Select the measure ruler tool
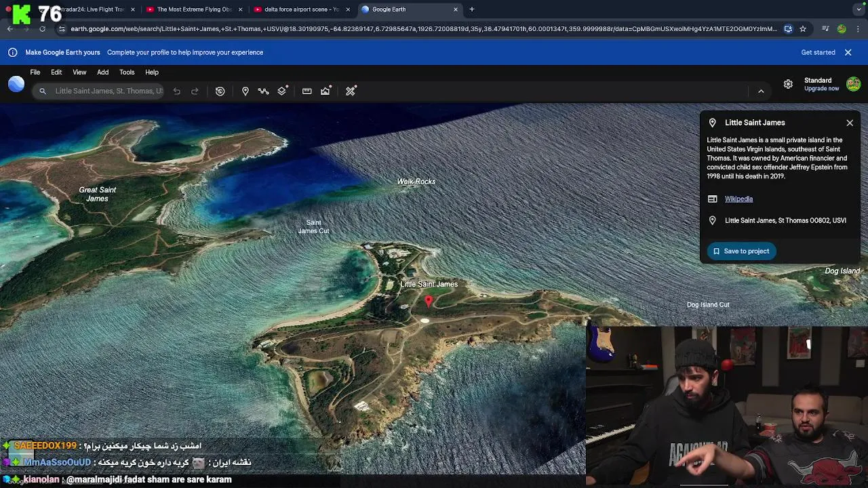The width and height of the screenshot is (868, 488). tap(307, 91)
